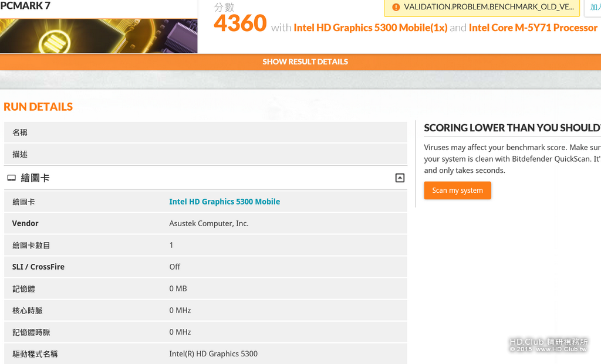
Task: Click Scan my system button
Action: [457, 190]
